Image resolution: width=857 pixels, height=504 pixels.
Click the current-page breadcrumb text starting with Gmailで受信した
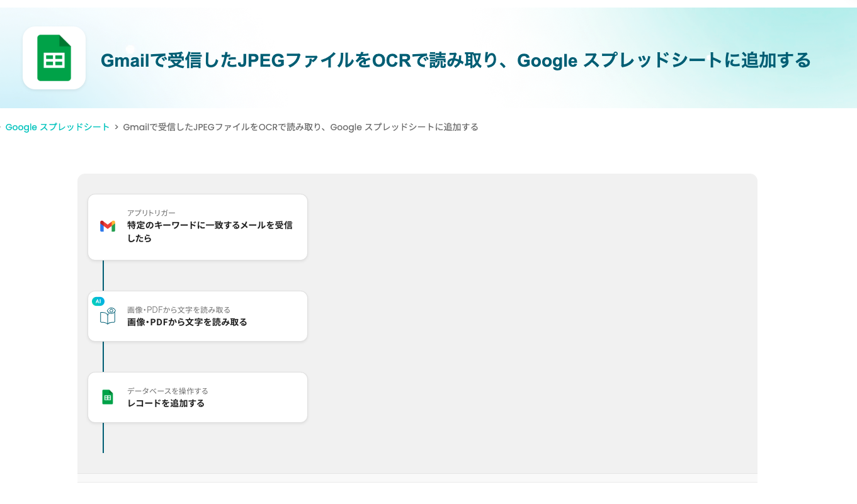(x=301, y=127)
